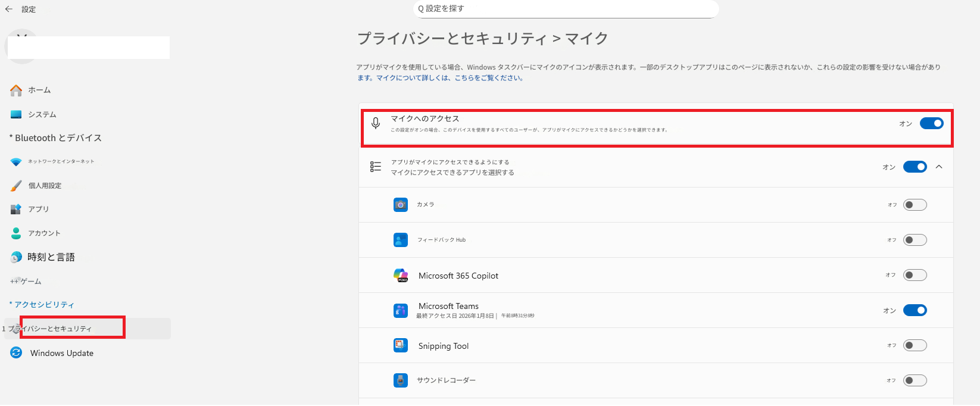This screenshot has width=980, height=406.
Task: Enable microphone for サウンドレコーダー
Action: 915,380
